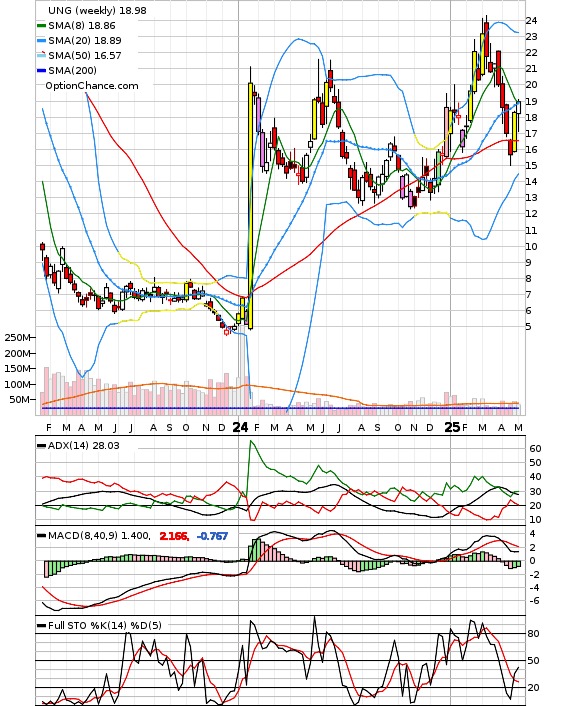Click the UNG (weekly) 18.98 title
The width and height of the screenshot is (566, 706).
pos(97,10)
